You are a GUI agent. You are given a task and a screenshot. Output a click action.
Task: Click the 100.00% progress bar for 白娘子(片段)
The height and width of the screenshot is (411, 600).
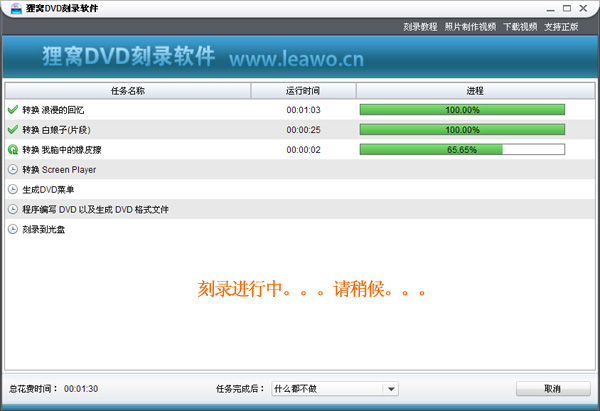click(462, 130)
